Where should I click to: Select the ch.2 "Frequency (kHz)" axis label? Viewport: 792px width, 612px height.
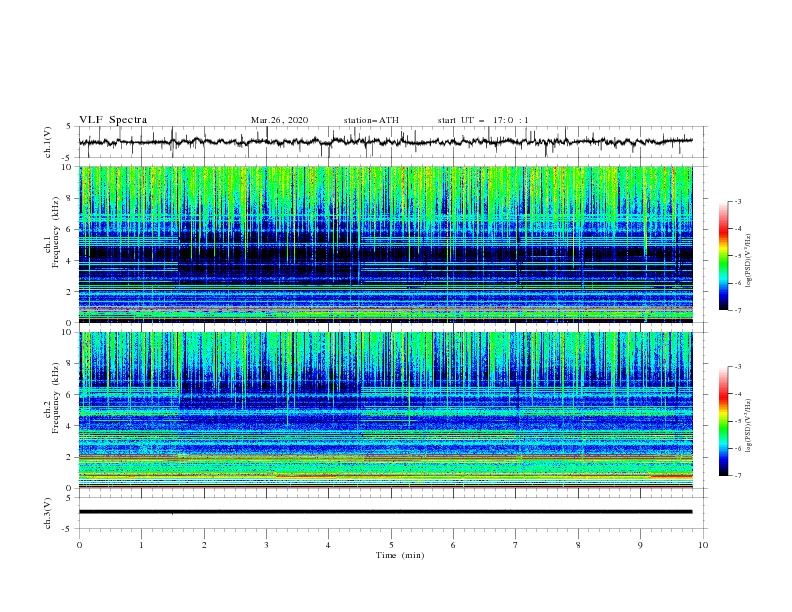[x=56, y=398]
